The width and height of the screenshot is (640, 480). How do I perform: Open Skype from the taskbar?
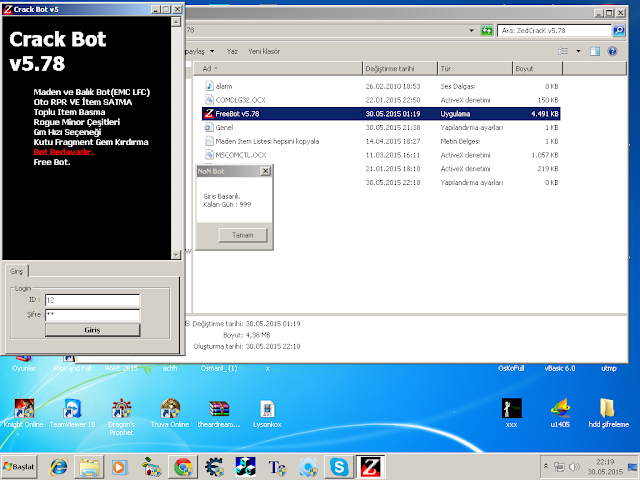(x=339, y=467)
